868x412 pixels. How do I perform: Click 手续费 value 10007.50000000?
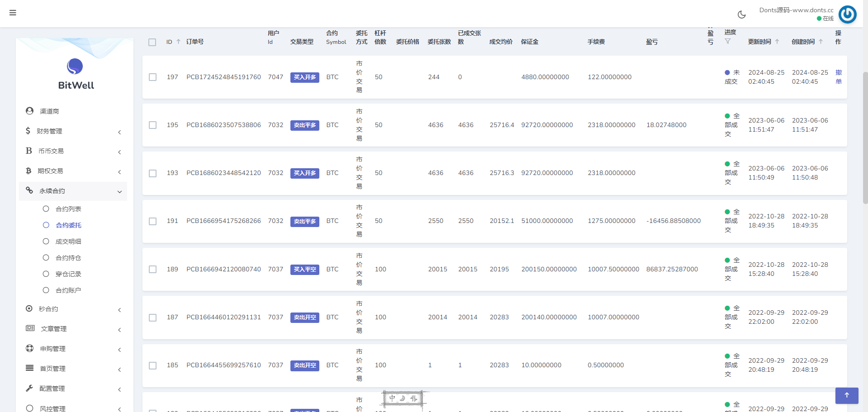click(613, 269)
